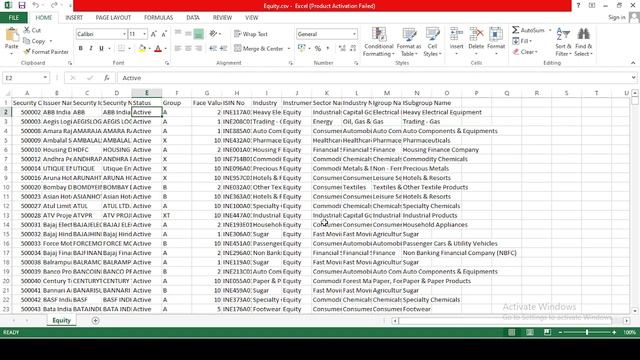Select the Equity sheet tab
Viewport: 640px width, 360px height.
pyautogui.click(x=62, y=321)
